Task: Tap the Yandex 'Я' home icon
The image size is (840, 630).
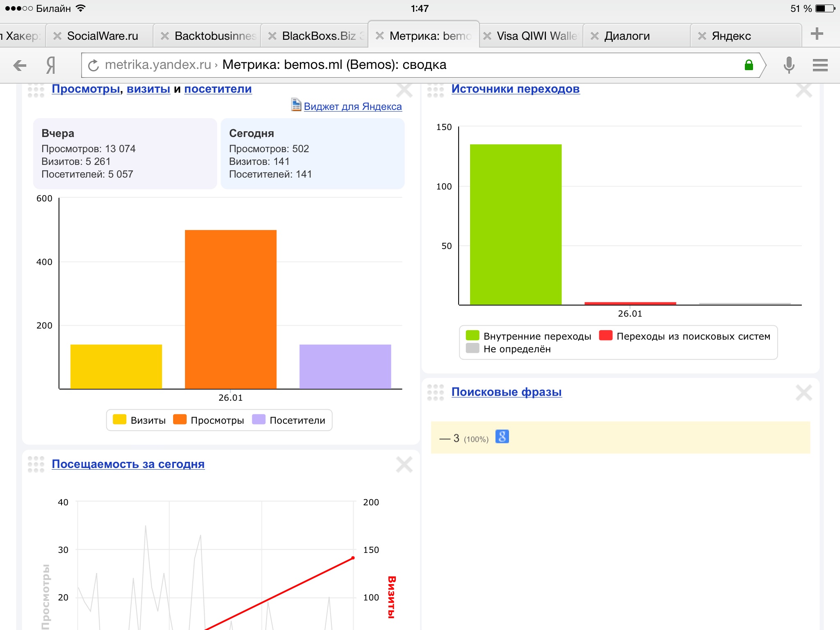Action: (50, 65)
